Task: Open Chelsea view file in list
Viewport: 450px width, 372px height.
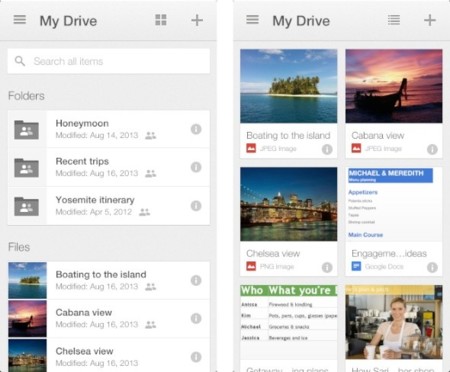Action: tap(85, 351)
